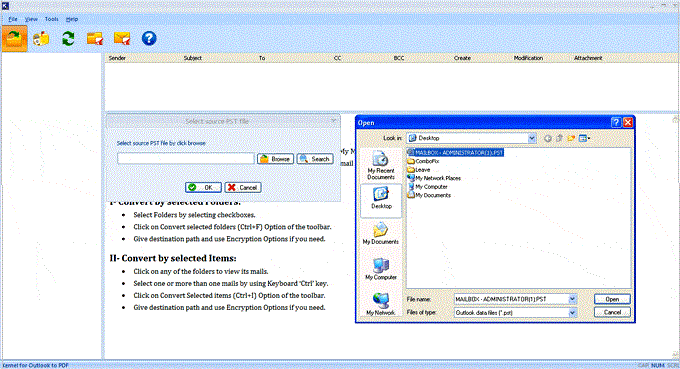Click the Open button in Open dialog
The width and height of the screenshot is (680, 369).
click(612, 299)
